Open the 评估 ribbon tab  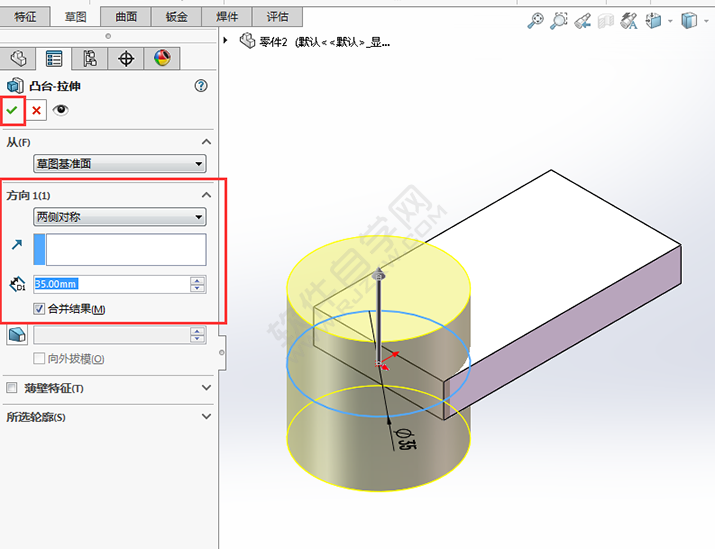tap(277, 17)
